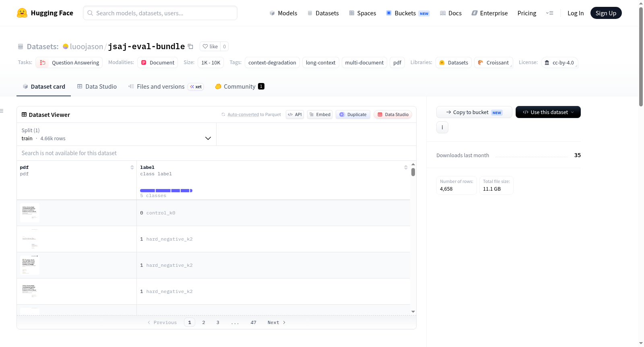Open the Datasets library tag

(x=454, y=62)
